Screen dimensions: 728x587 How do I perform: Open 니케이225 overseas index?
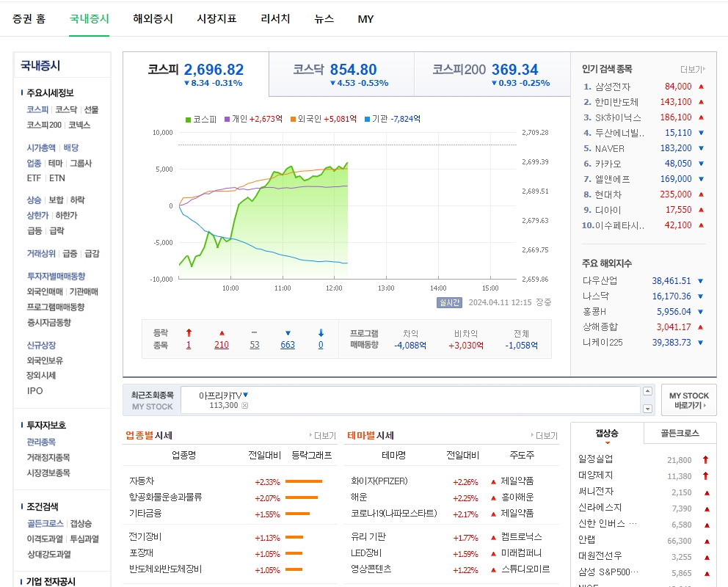click(603, 343)
